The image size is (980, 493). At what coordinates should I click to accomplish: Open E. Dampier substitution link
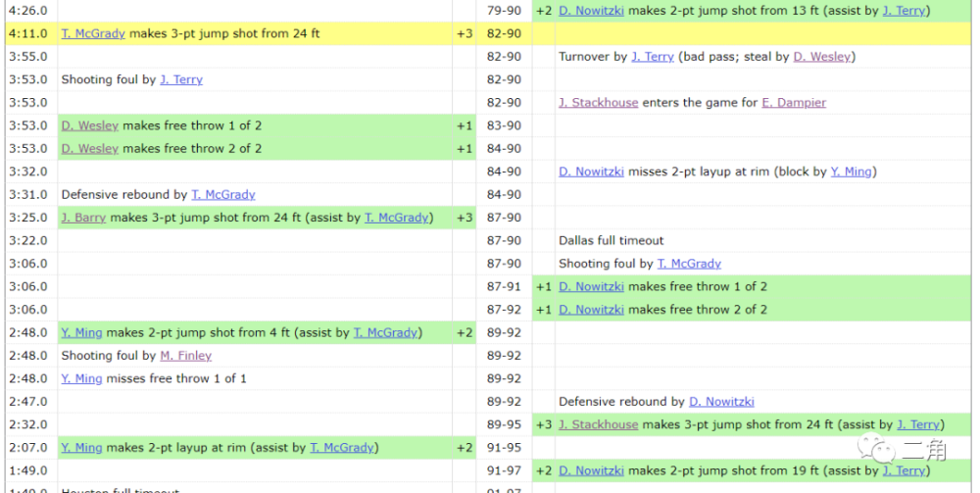[794, 103]
